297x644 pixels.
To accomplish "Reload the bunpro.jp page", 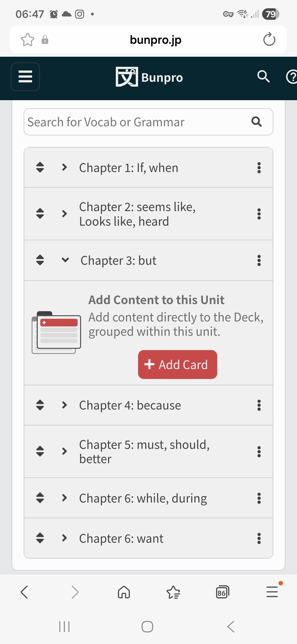I will [x=269, y=39].
